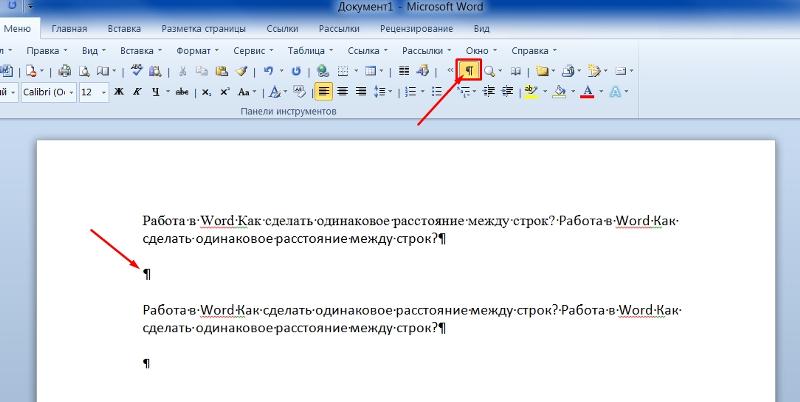Screen dimensions: 800x402
Task: Open the Справка dropdown menu
Action: (x=533, y=51)
